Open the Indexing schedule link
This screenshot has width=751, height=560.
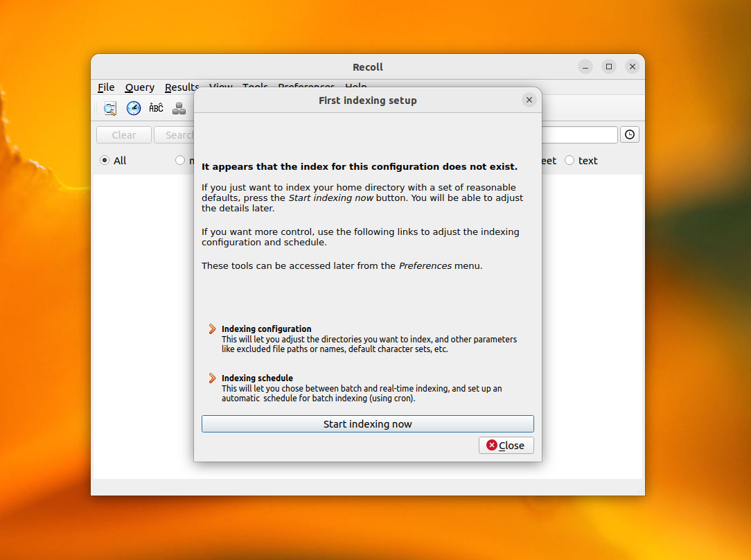click(x=257, y=378)
